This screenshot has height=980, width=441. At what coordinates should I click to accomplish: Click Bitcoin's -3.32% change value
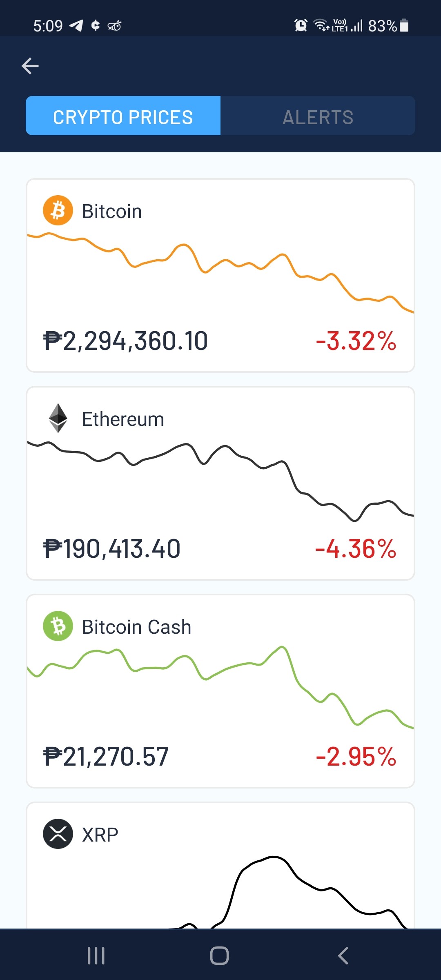point(356,341)
